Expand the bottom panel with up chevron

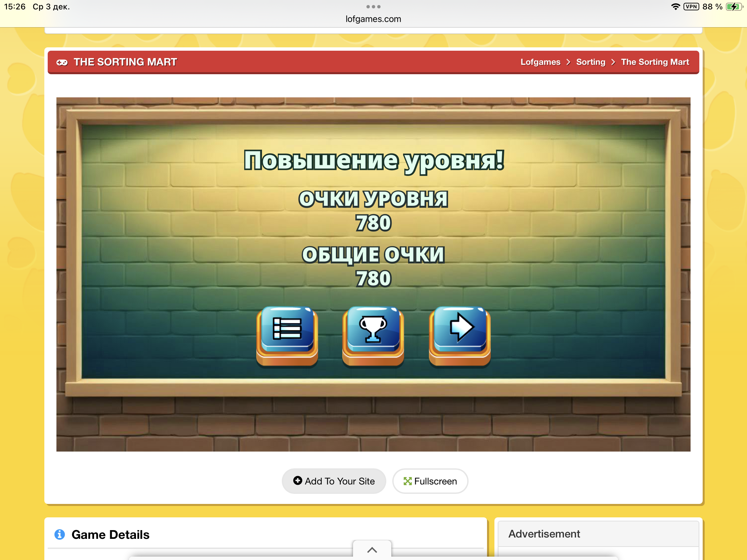pos(372,550)
